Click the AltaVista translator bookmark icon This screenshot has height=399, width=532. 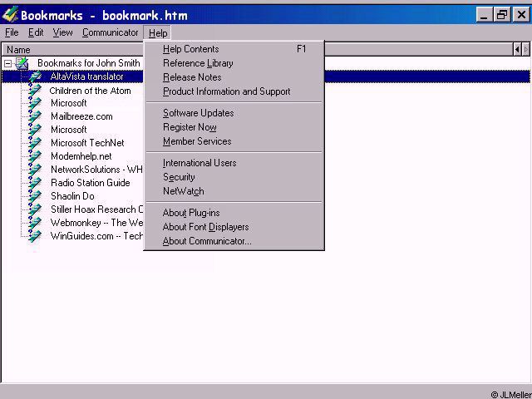pos(35,76)
